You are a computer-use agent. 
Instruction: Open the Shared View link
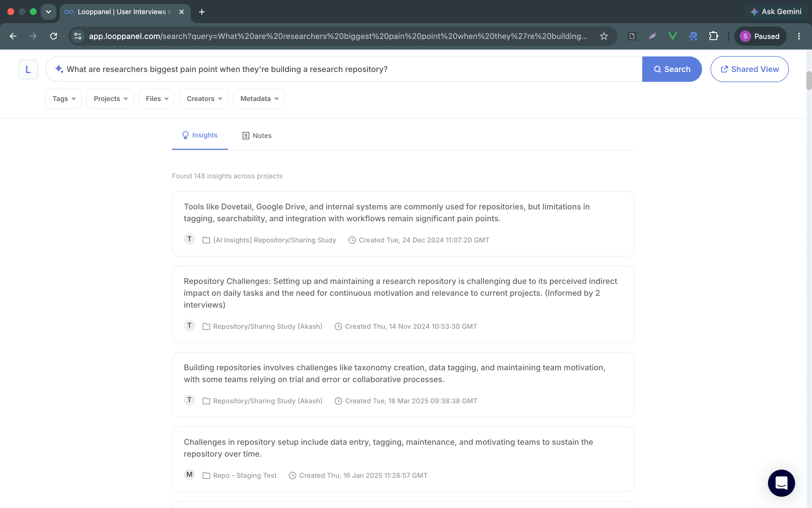(749, 69)
